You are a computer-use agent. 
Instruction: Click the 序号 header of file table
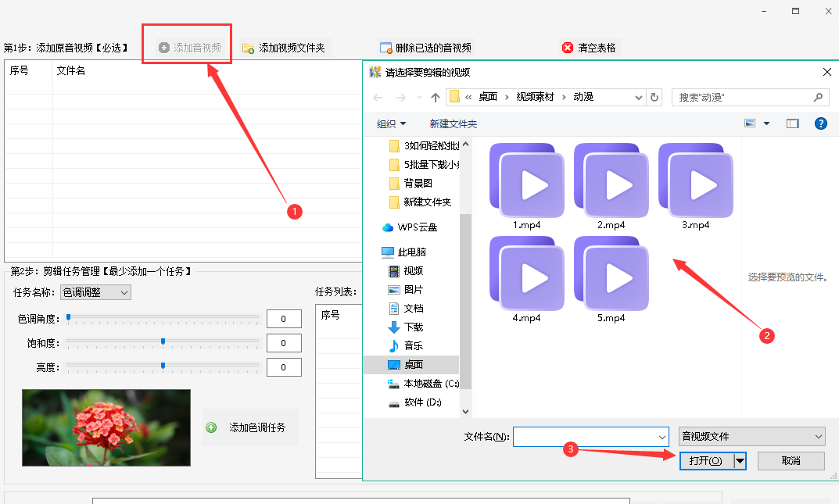[20, 70]
